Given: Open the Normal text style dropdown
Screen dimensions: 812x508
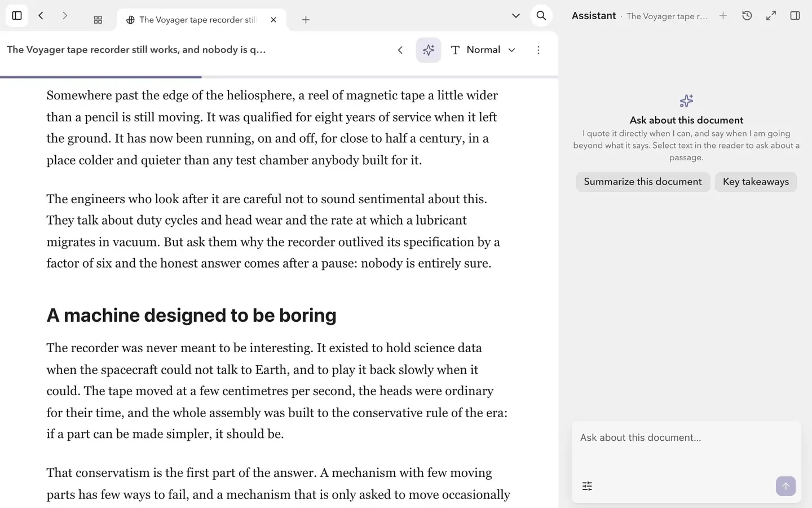Looking at the screenshot, I should pyautogui.click(x=484, y=50).
